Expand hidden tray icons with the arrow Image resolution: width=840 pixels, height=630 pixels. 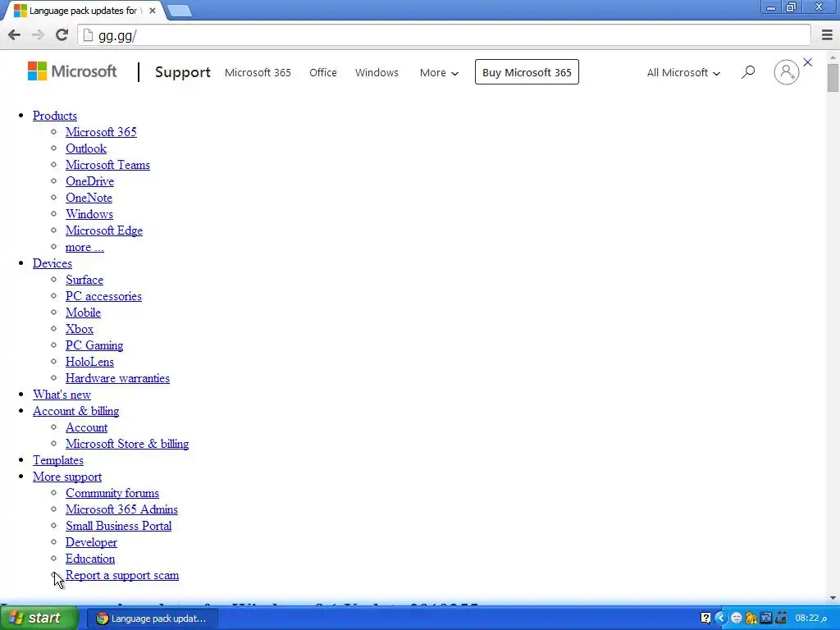click(x=720, y=619)
